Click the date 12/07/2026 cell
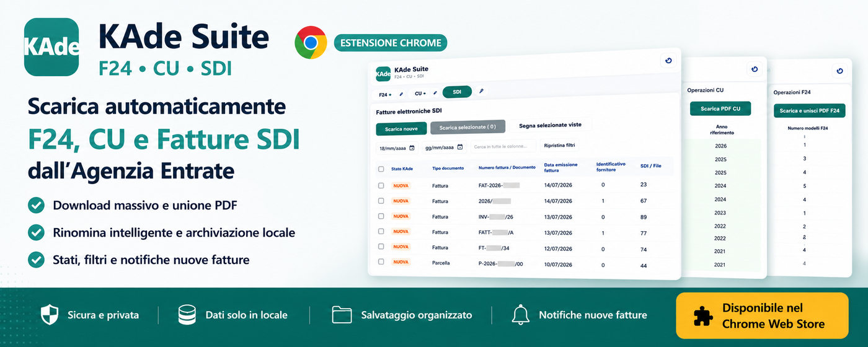Image resolution: width=868 pixels, height=347 pixels. (x=557, y=249)
